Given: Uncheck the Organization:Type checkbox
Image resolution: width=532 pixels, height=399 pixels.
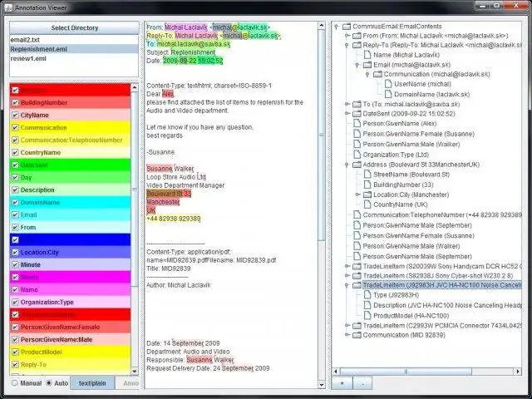Looking at the screenshot, I should click(15, 302).
